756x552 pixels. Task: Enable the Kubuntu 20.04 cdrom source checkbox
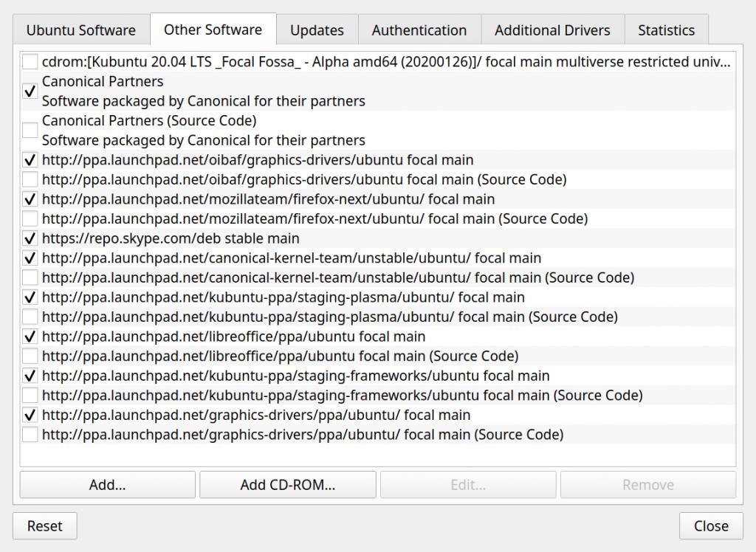click(30, 62)
